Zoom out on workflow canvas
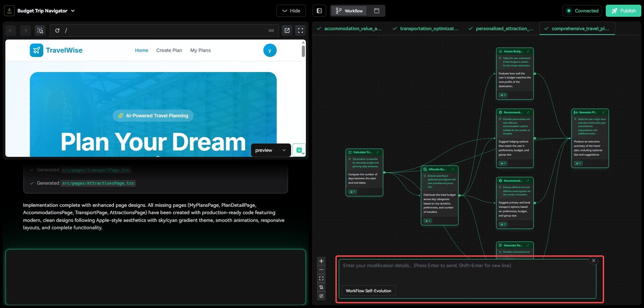This screenshot has width=644, height=308. pyautogui.click(x=321, y=270)
